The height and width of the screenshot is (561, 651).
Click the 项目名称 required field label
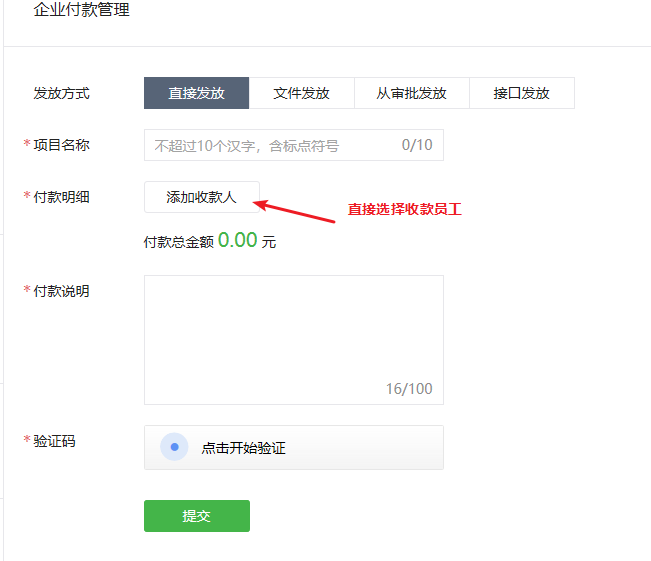(61, 145)
